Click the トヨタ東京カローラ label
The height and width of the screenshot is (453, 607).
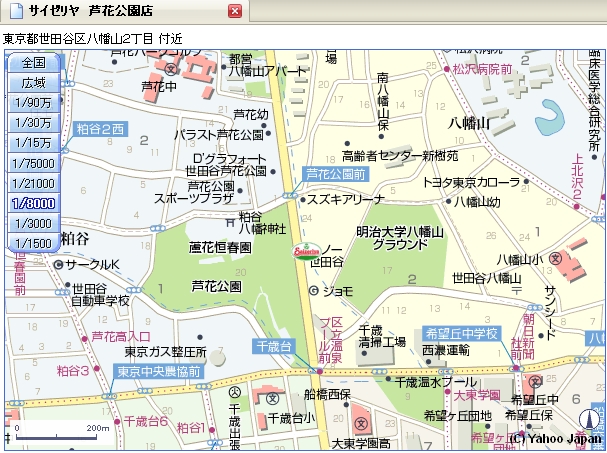click(x=471, y=182)
